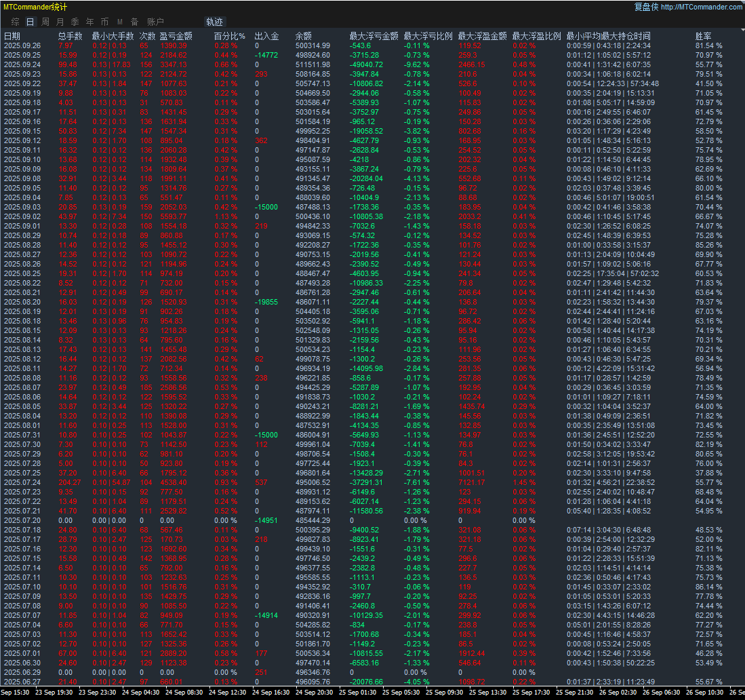Click balance value 500536.34
745x700 pixels.
[x=313, y=653]
